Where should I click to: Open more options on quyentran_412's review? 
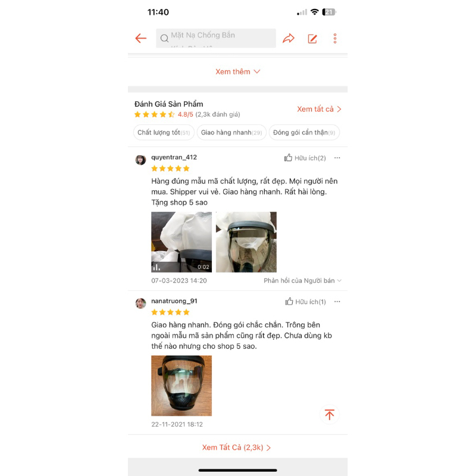[x=337, y=158]
